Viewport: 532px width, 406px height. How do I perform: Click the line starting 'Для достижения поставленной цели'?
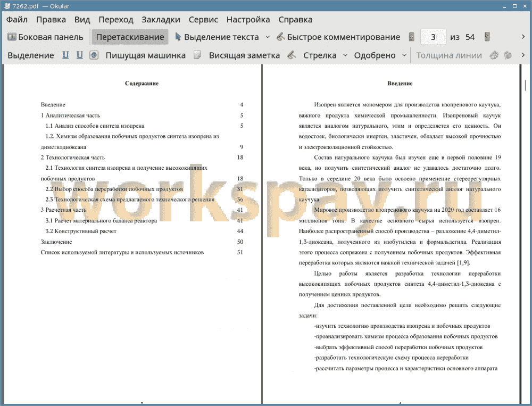click(x=407, y=305)
